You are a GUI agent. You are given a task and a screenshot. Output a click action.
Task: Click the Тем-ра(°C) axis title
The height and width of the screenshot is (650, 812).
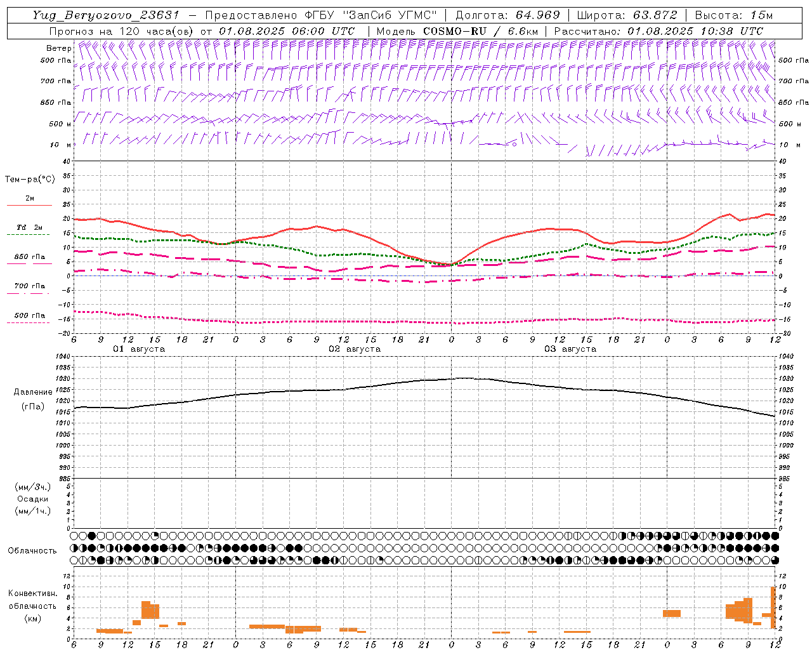[30, 179]
